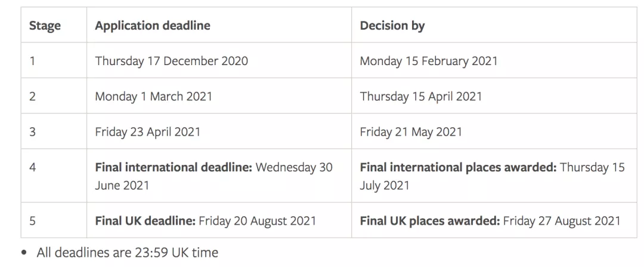644x267 pixels.
Task: Click stage number 2 cell
Action: tap(32, 96)
